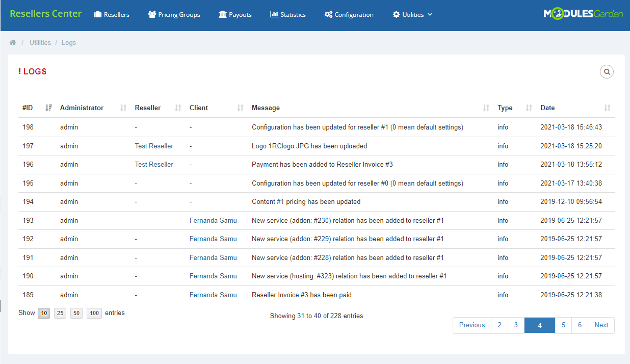Show 50 entries per page
The width and height of the screenshot is (630, 364).
coord(76,313)
